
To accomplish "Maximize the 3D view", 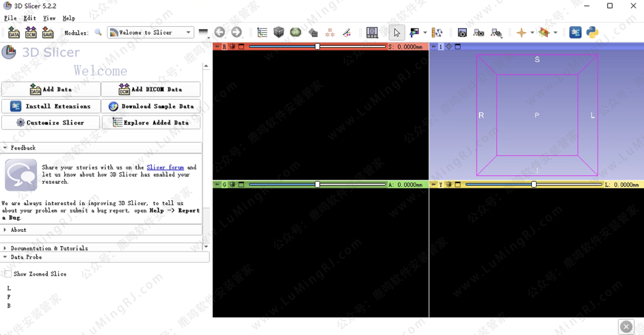I will click(x=458, y=47).
